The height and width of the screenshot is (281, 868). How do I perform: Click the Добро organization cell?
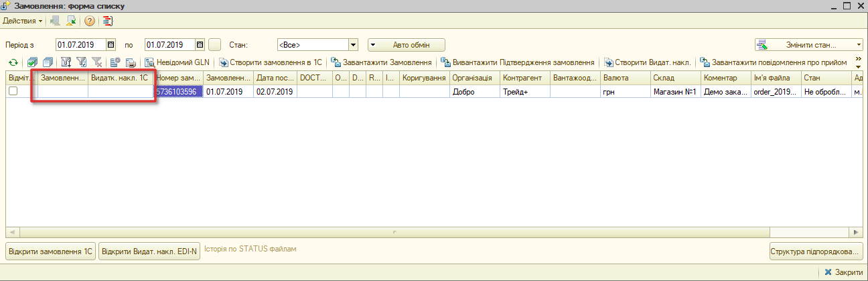(x=475, y=92)
